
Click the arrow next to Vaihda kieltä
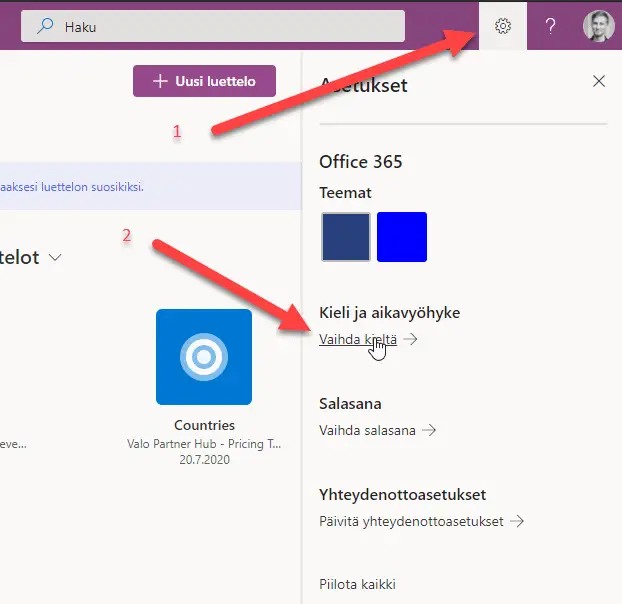coord(410,340)
